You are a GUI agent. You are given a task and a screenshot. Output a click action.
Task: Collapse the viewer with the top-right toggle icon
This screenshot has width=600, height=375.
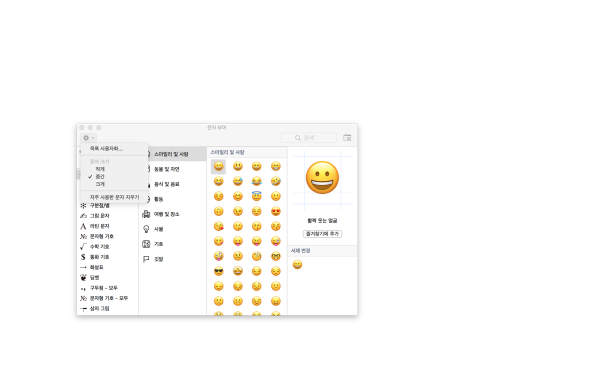point(347,138)
